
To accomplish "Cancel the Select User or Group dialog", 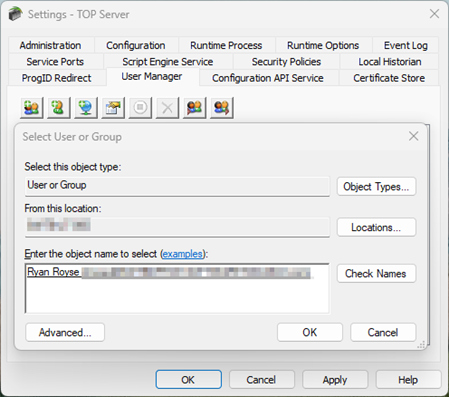I will [383, 332].
